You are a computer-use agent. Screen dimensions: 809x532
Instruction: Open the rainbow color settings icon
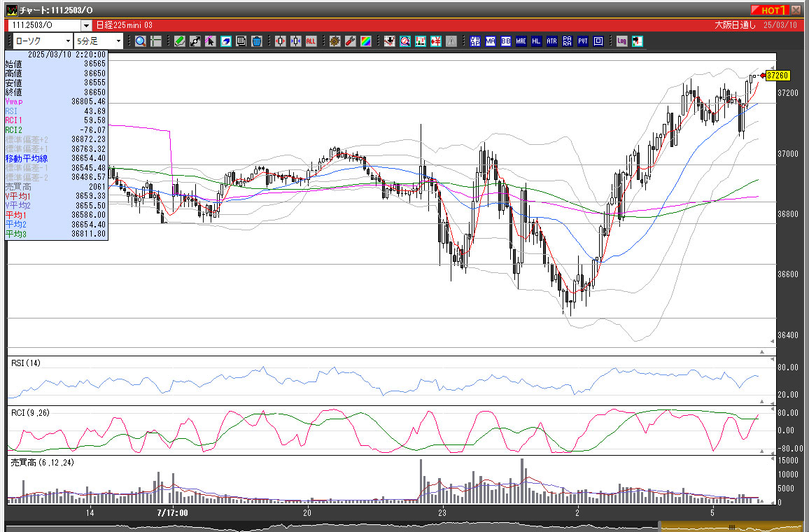pos(366,41)
